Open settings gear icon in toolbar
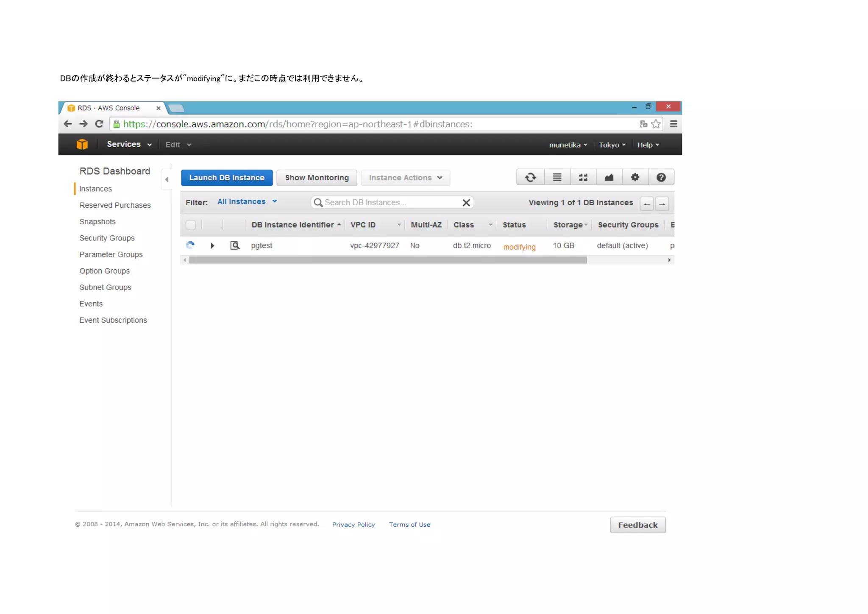 [635, 177]
